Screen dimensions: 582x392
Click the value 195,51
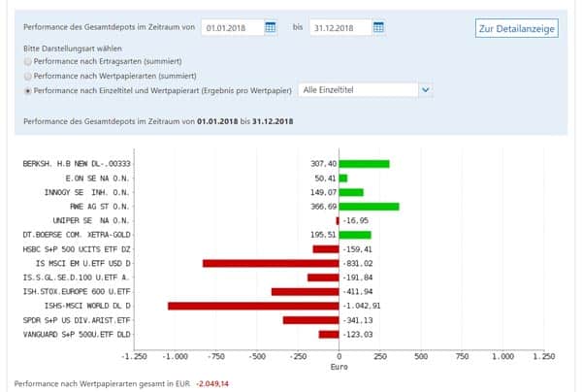(323, 235)
